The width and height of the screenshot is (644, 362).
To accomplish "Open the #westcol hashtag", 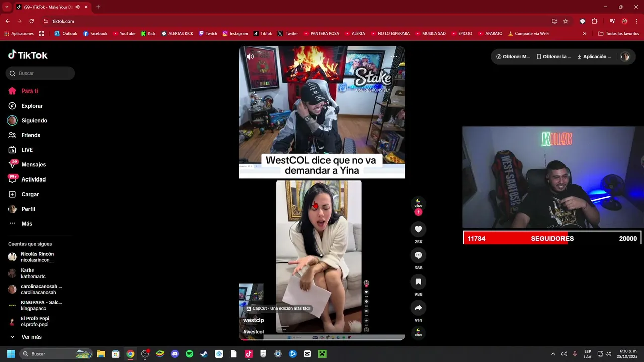I will click(x=253, y=332).
